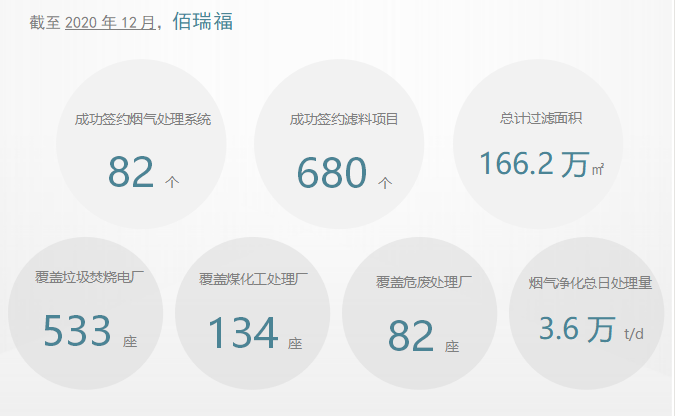
Task: Click the ㎡ unit beside 166.2 万
Action: pos(597,170)
